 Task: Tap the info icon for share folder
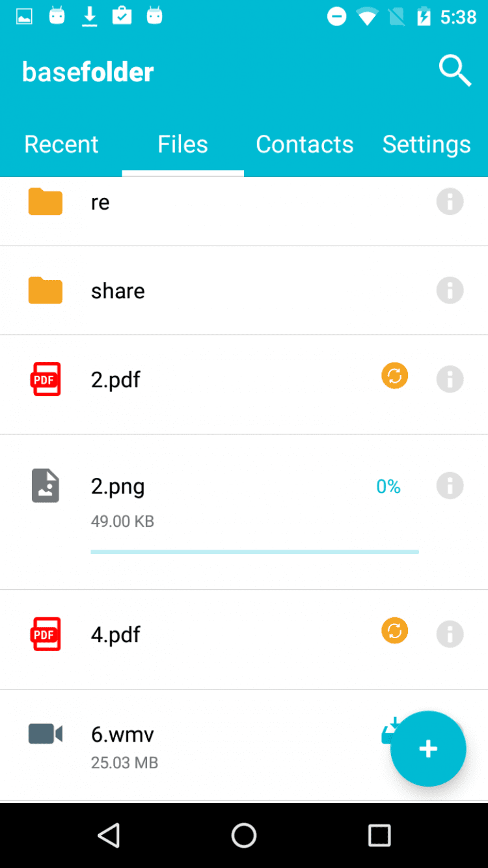[x=450, y=290]
